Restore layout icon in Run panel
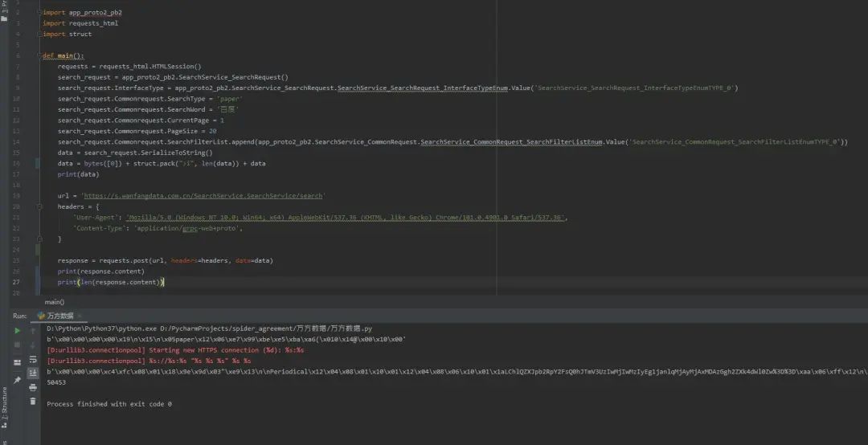Viewport: 868px width, 445px height. (x=17, y=362)
